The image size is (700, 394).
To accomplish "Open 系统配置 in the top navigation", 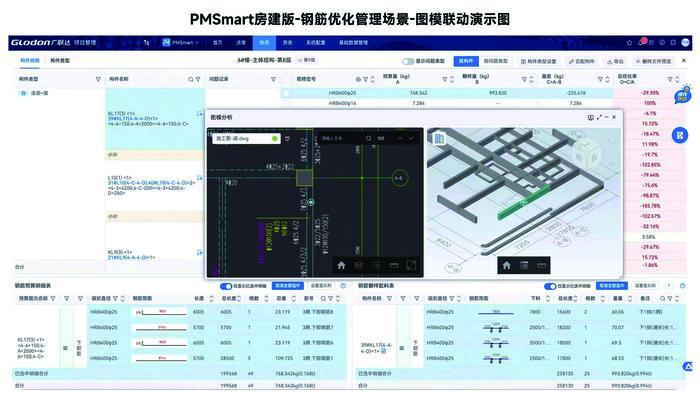I will [316, 43].
